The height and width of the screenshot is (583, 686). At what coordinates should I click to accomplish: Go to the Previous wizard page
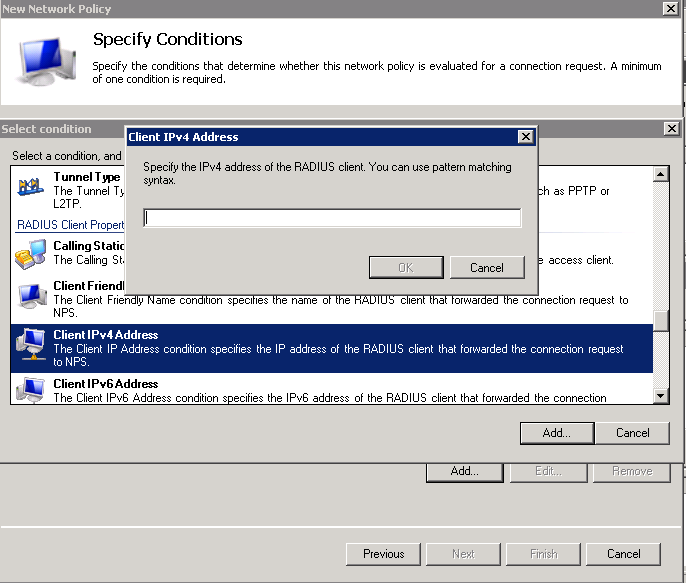(x=383, y=554)
